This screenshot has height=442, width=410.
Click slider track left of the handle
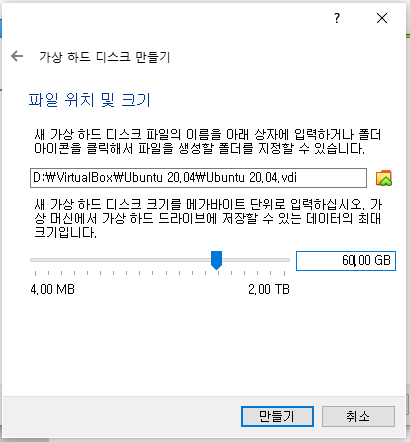click(120, 260)
